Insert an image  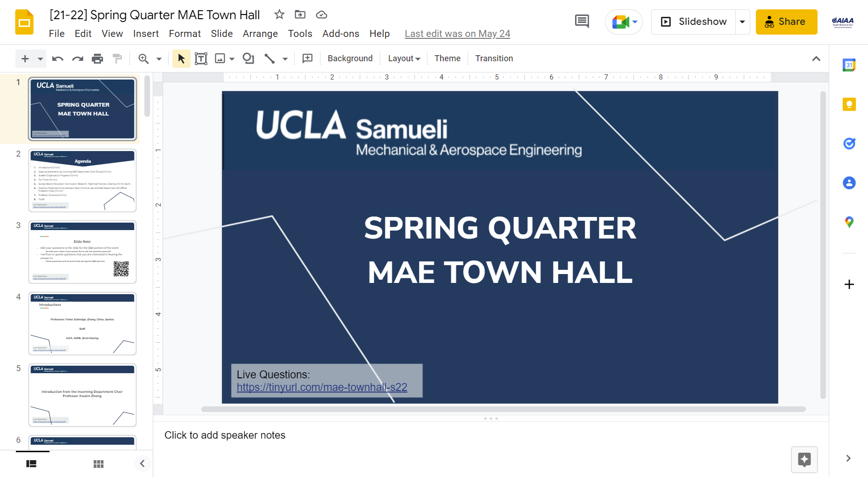pos(220,58)
